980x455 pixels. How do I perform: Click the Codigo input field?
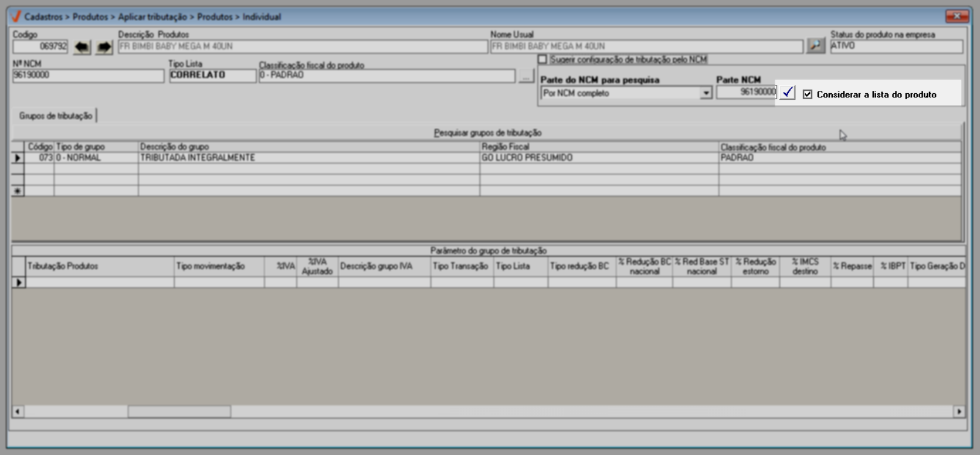coord(40,46)
